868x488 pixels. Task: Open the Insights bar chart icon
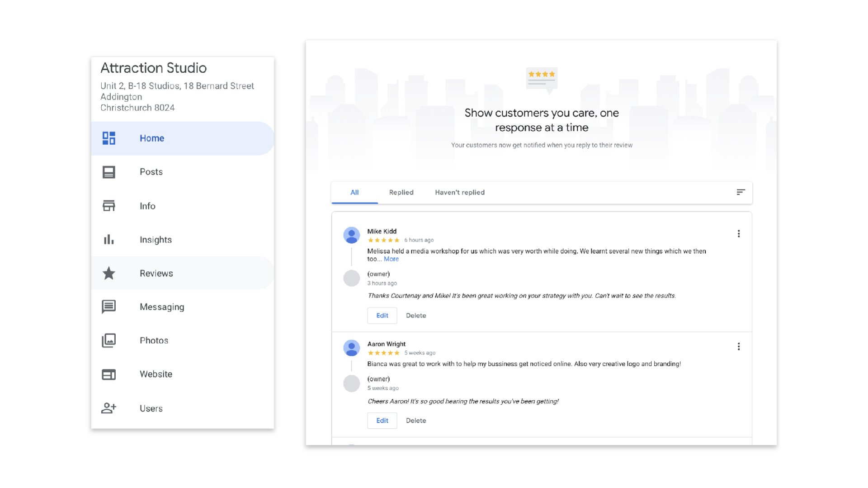click(109, 240)
